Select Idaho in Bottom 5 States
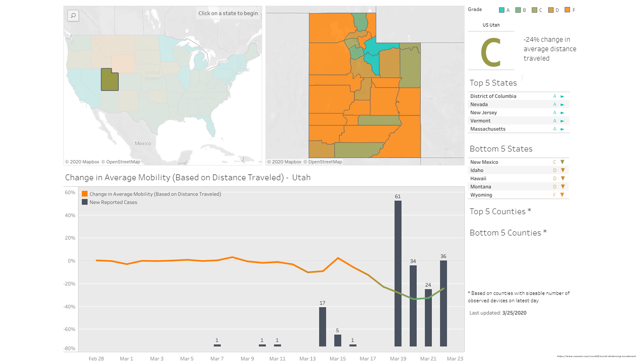Viewport: 644px width, 362px height. click(477, 170)
